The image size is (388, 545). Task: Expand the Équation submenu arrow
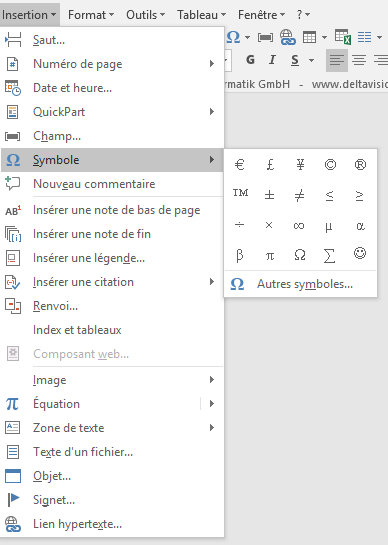pyautogui.click(x=212, y=404)
